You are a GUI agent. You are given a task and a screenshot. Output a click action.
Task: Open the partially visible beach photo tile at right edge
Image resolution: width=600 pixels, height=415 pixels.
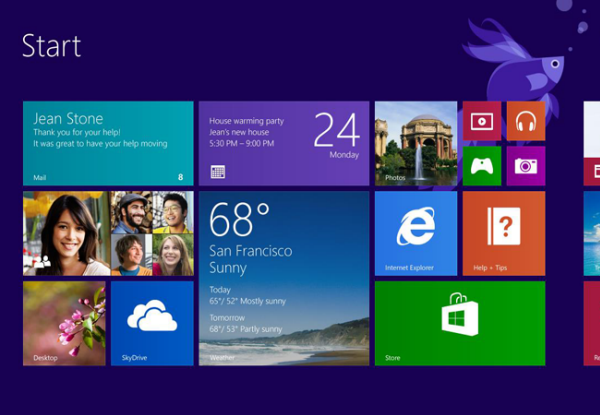(x=591, y=233)
